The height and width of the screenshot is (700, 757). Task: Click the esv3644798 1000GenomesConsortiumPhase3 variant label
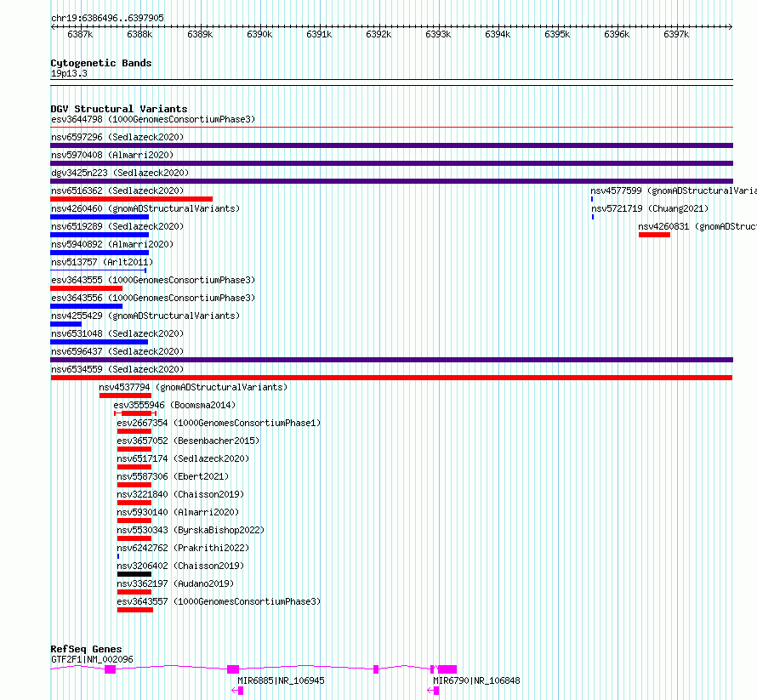click(153, 119)
